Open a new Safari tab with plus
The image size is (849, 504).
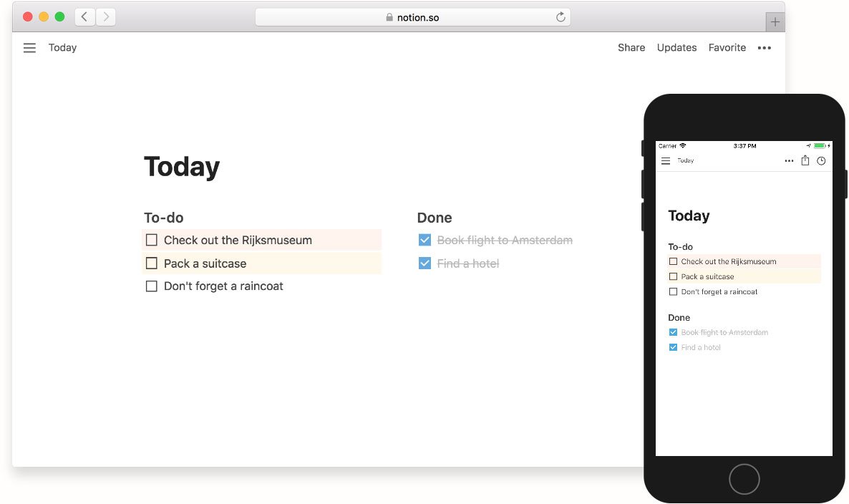click(775, 21)
